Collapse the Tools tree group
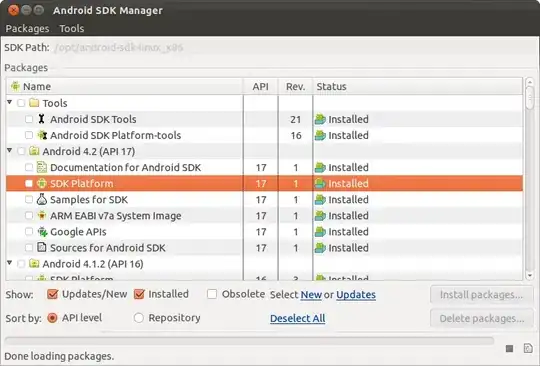Screen dimensions: 540x366 (x=10, y=102)
